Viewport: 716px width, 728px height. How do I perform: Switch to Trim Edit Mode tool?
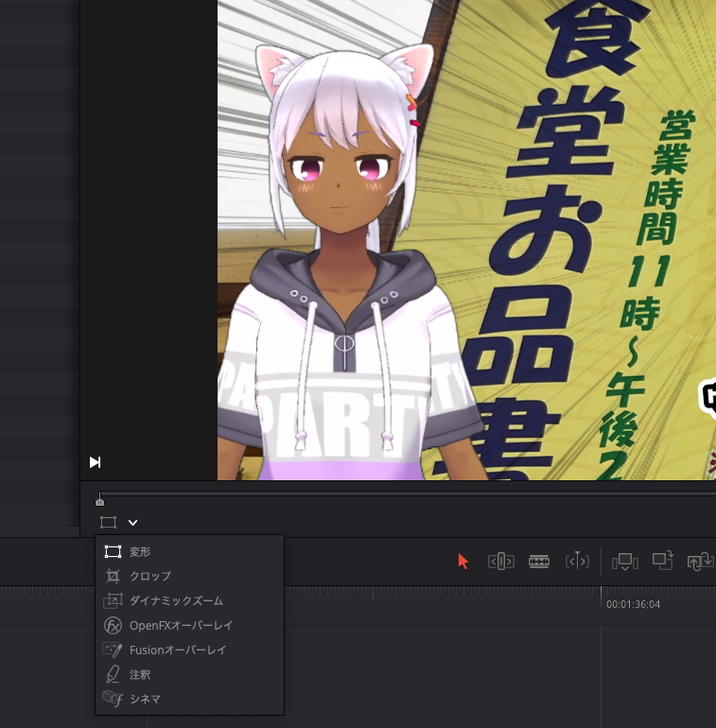[500, 561]
